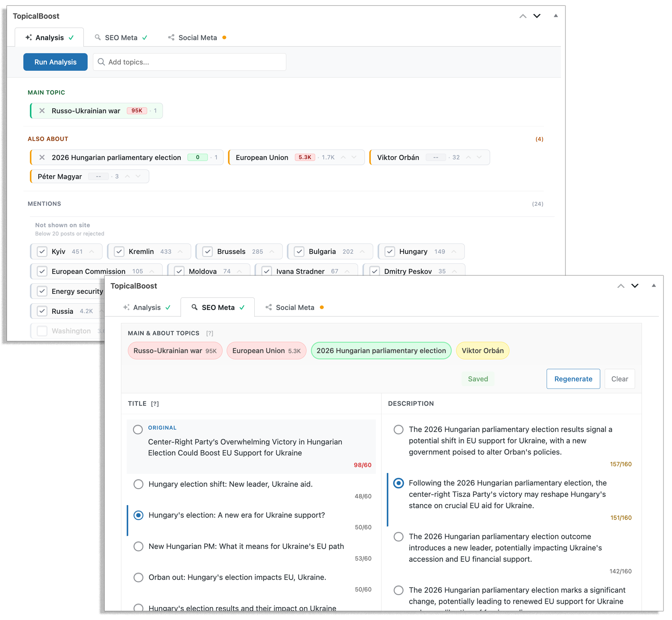This screenshot has width=672, height=620.
Task: Move the front TopicalBoost panel up
Action: pyautogui.click(x=621, y=286)
